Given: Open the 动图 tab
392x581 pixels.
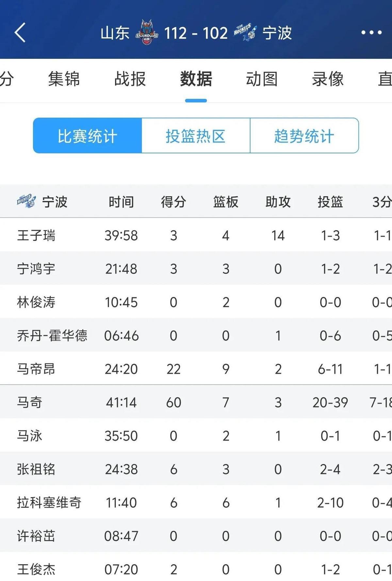Looking at the screenshot, I should pyautogui.click(x=262, y=79).
